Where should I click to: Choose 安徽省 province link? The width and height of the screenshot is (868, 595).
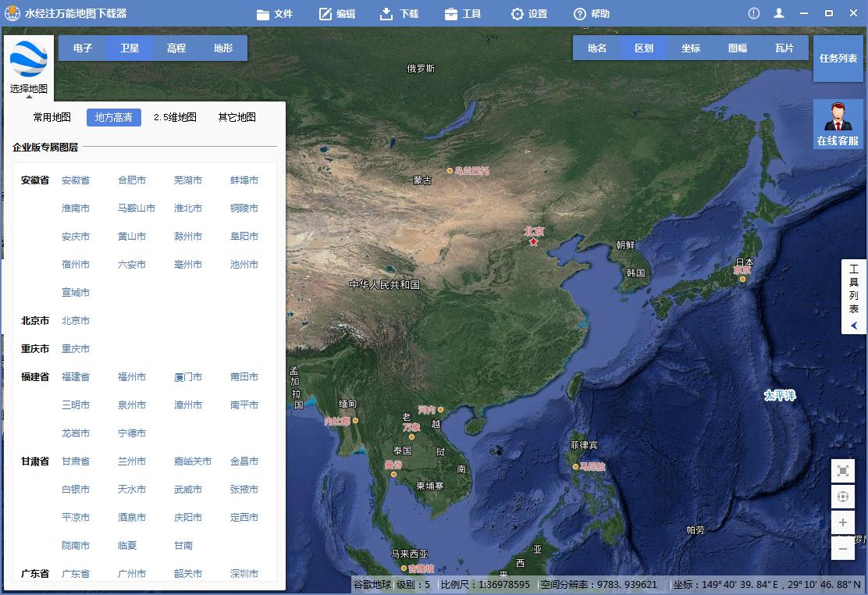[x=75, y=180]
